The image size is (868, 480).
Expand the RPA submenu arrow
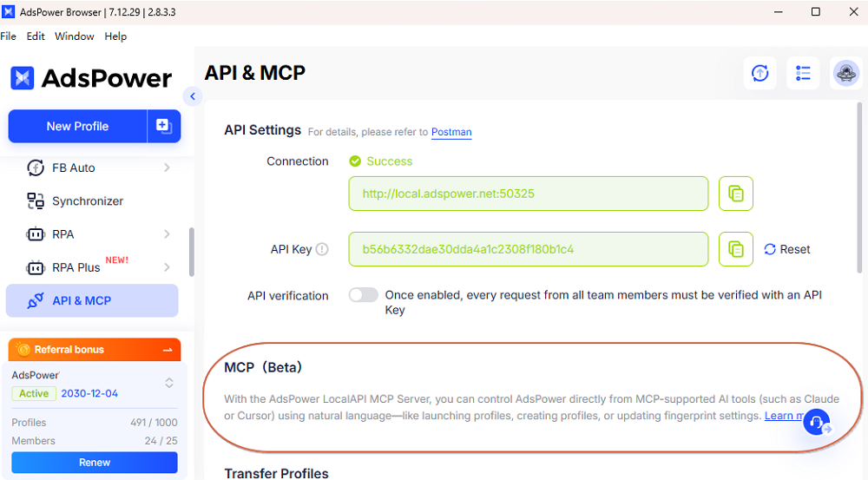click(167, 234)
